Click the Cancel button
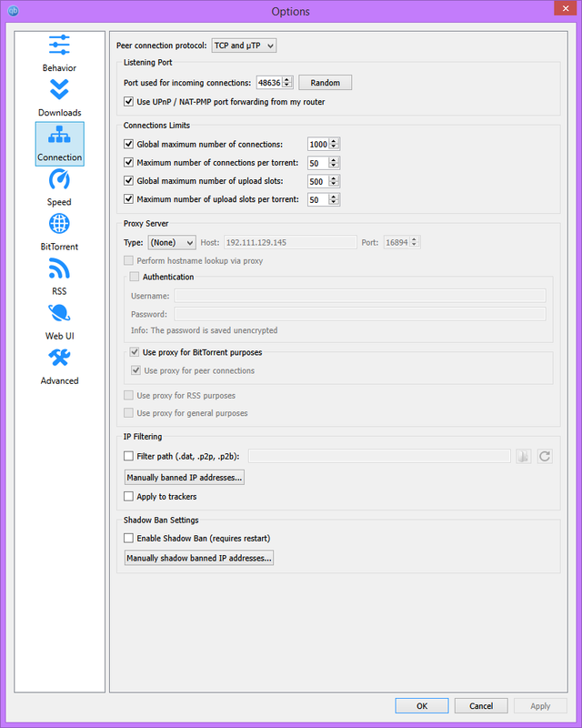Image resolution: width=582 pixels, height=728 pixels. point(481,706)
